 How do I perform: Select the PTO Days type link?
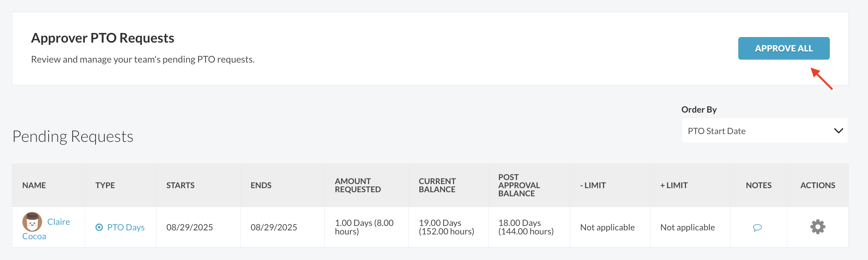pos(126,227)
